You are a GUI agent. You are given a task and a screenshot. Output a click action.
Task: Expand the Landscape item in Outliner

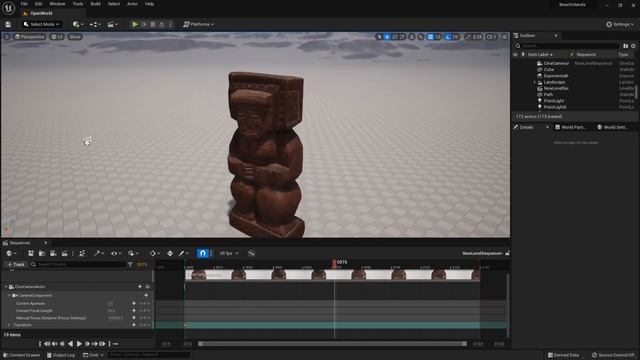click(534, 82)
